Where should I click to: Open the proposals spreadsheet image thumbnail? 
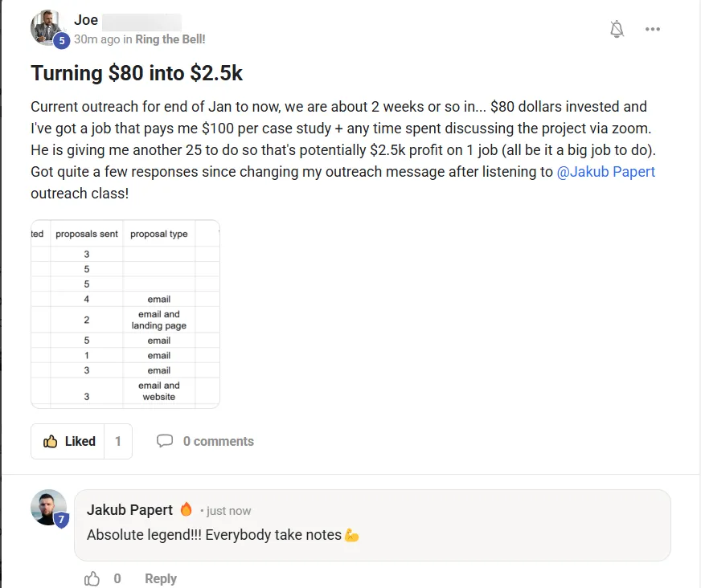click(125, 313)
